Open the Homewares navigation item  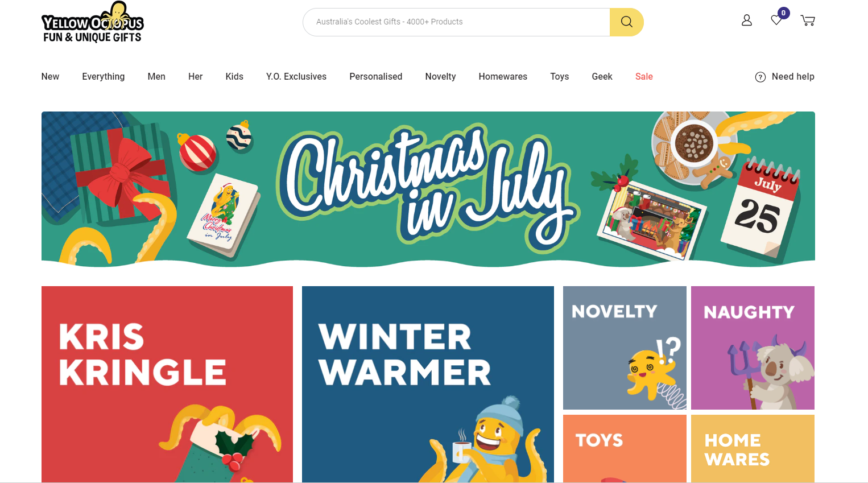tap(503, 76)
